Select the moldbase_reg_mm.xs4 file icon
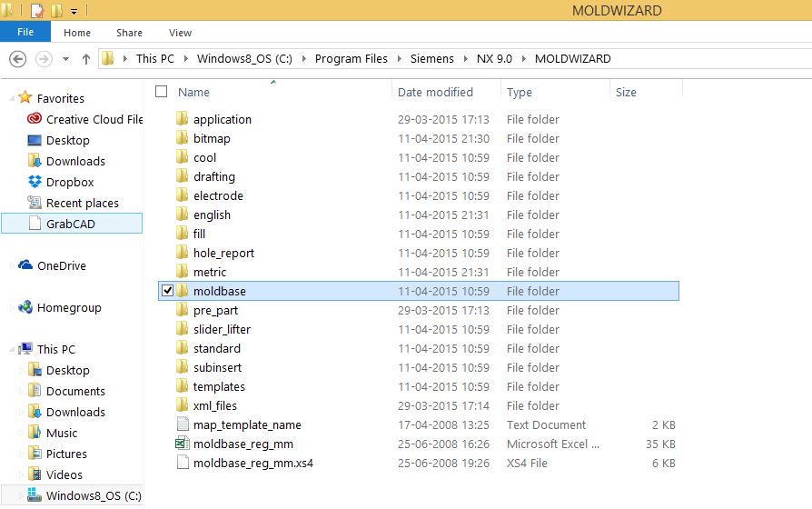The image size is (812, 509). point(183,463)
